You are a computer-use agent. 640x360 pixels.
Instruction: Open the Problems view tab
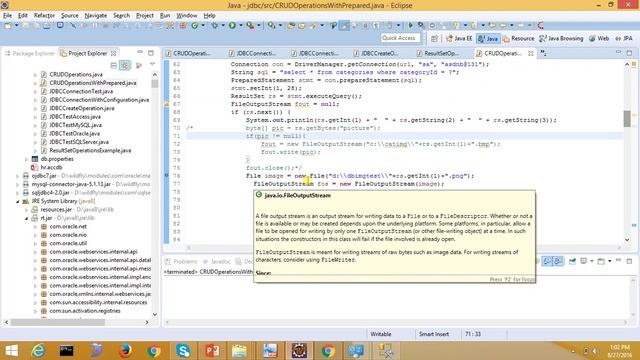[x=181, y=262]
